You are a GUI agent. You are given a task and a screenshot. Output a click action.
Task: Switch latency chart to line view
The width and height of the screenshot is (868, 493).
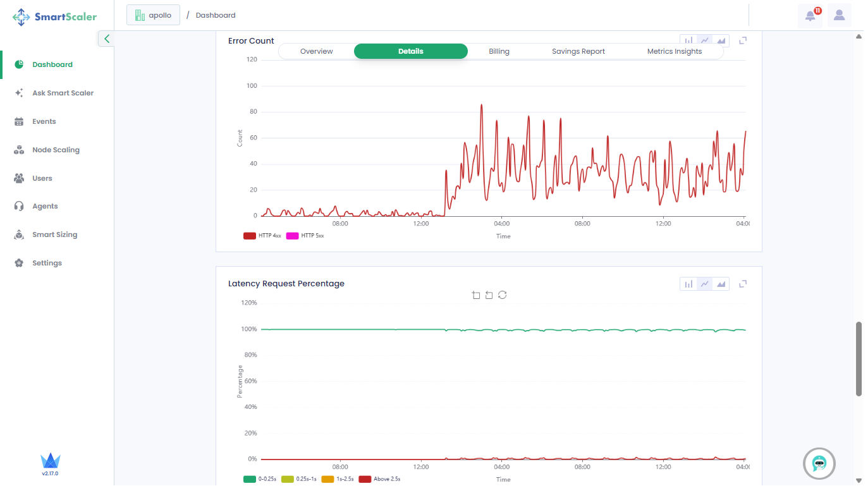(704, 284)
